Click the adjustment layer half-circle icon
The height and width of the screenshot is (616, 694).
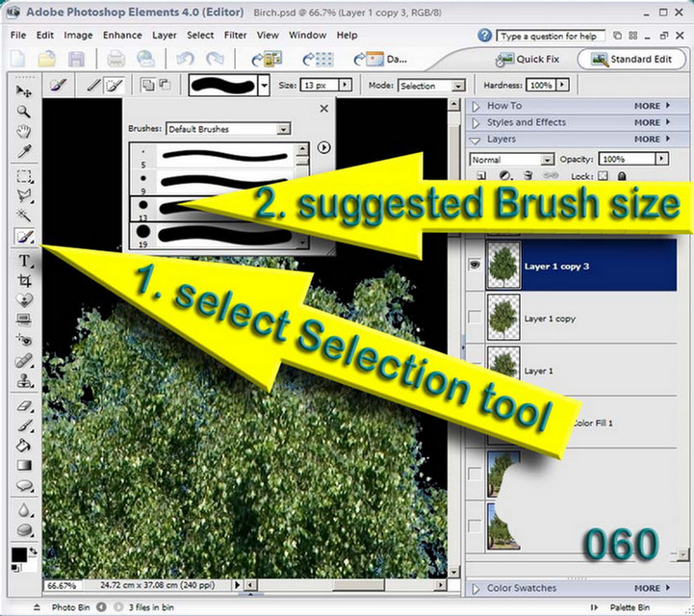coord(505,176)
